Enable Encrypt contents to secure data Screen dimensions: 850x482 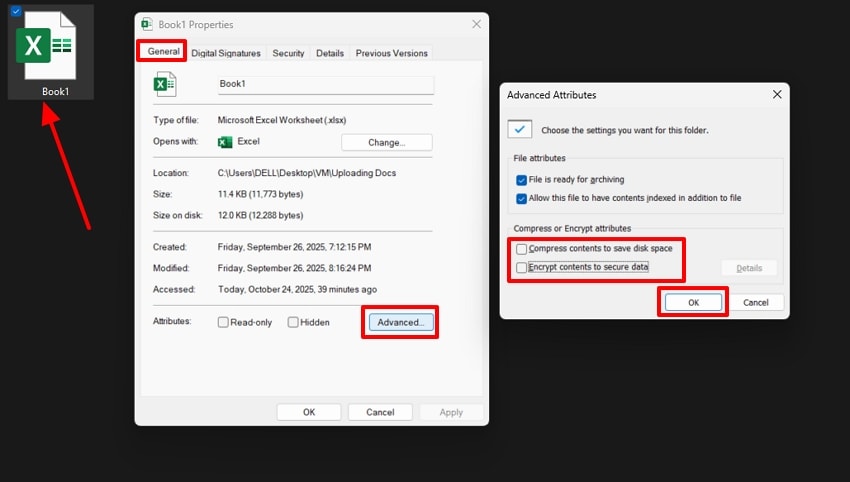(x=521, y=267)
